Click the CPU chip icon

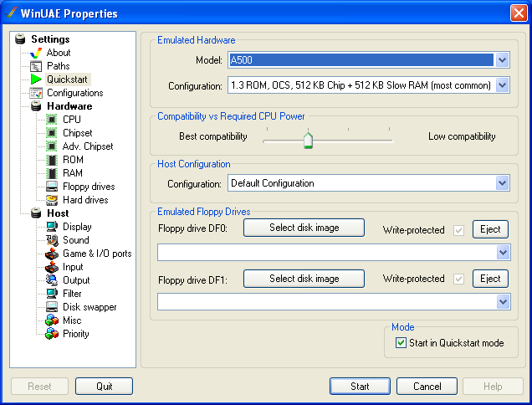pyautogui.click(x=52, y=120)
